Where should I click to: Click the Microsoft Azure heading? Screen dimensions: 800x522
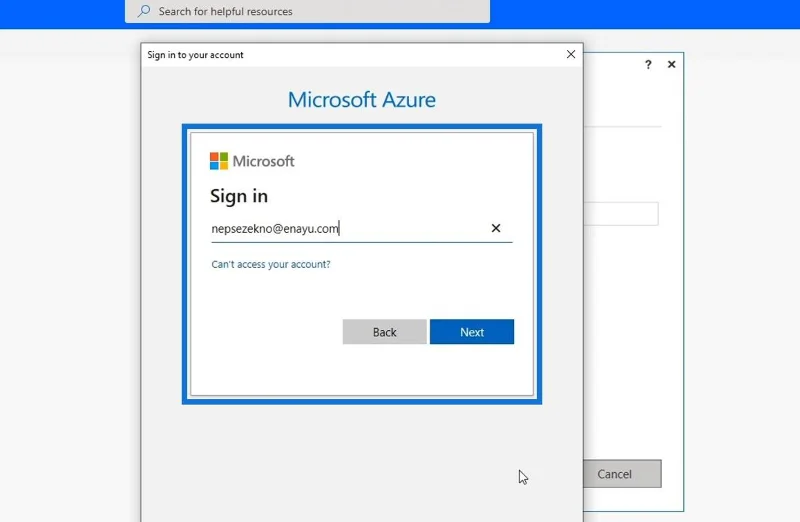(362, 100)
